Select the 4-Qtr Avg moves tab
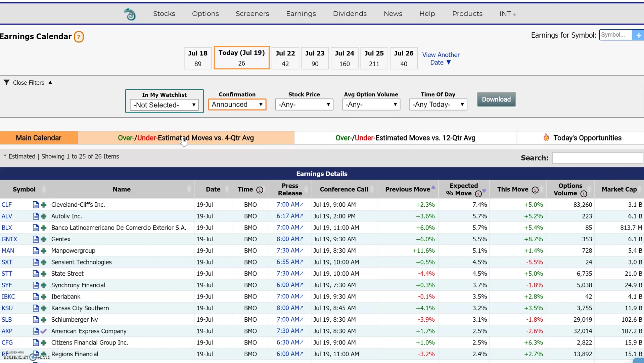The width and height of the screenshot is (644, 363). coord(186,138)
